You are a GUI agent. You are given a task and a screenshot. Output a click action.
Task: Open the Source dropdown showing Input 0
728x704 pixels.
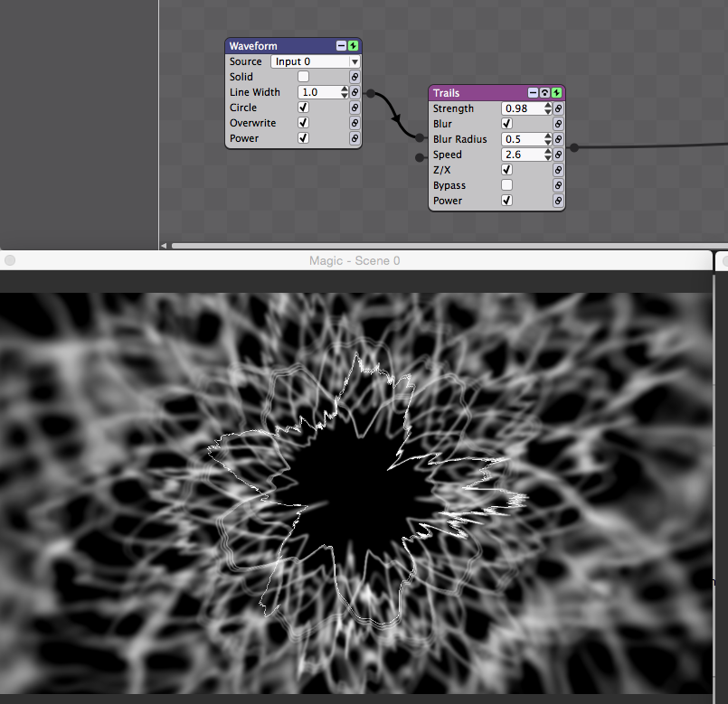316,61
